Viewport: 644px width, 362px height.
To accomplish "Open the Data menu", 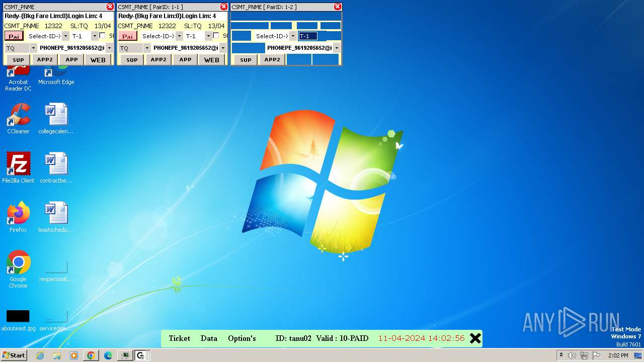I will click(x=209, y=338).
